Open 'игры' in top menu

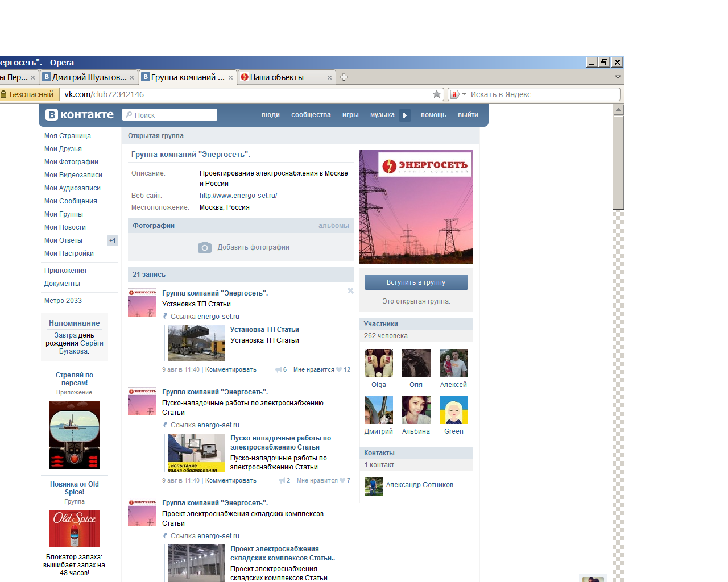click(350, 115)
